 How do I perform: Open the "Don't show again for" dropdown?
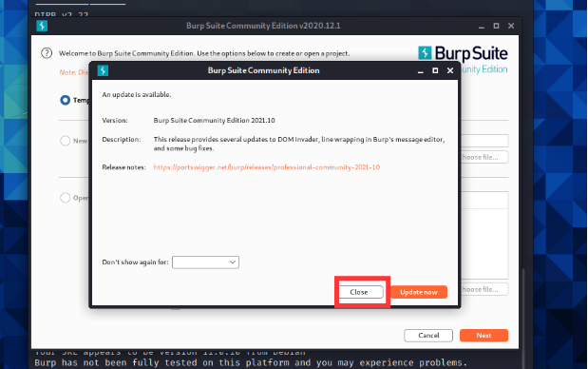[205, 262]
